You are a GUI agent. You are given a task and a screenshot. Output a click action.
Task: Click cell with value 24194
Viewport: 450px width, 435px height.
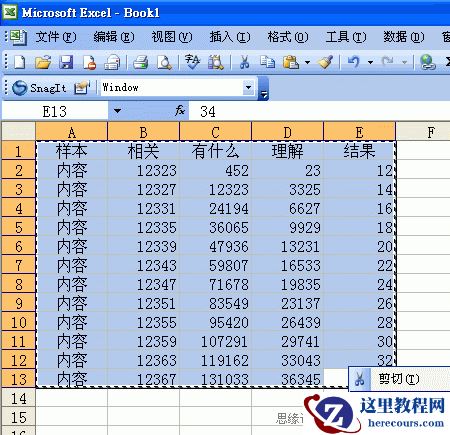pyautogui.click(x=216, y=208)
